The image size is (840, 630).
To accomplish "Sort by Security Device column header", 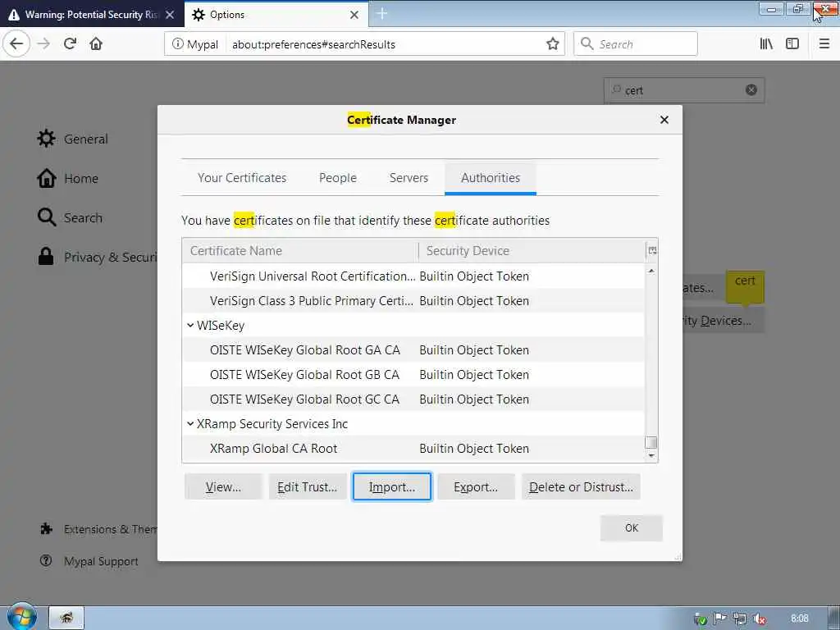I will pyautogui.click(x=532, y=251).
